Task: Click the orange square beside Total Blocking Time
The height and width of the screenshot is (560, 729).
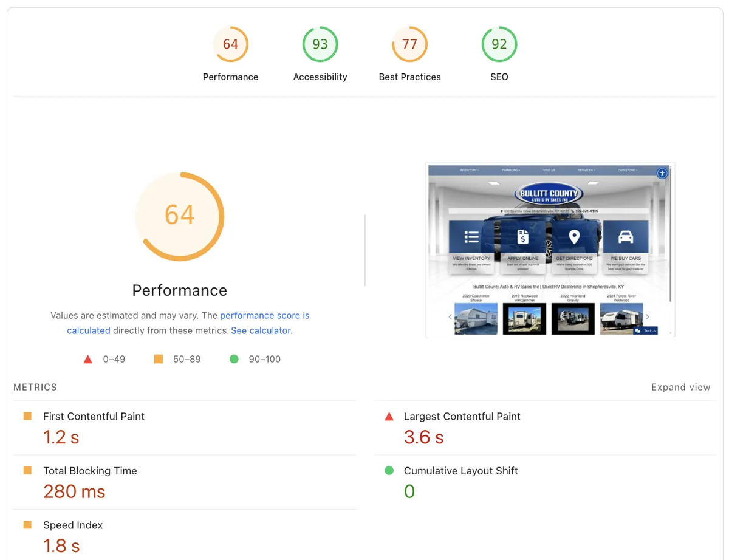Action: point(27,471)
